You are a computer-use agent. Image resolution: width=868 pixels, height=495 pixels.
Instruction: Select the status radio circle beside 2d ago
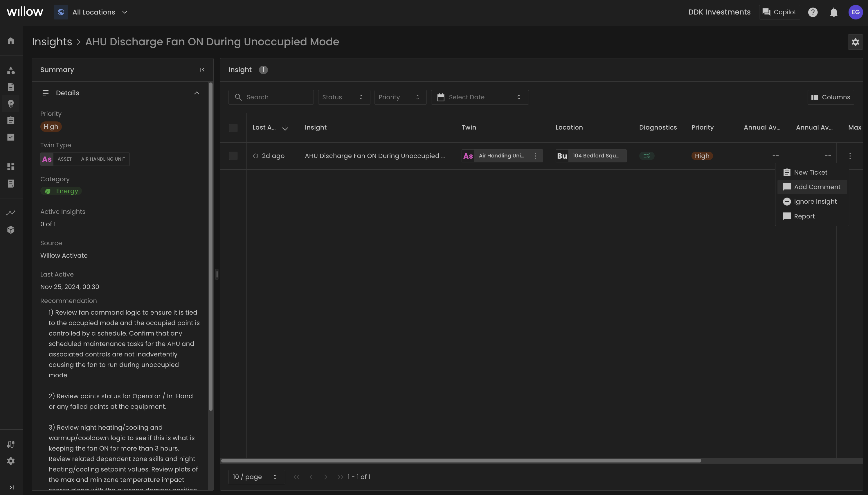256,156
